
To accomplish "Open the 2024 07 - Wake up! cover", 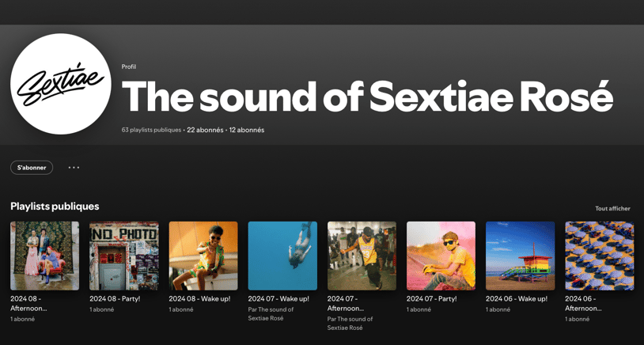I will (x=282, y=256).
